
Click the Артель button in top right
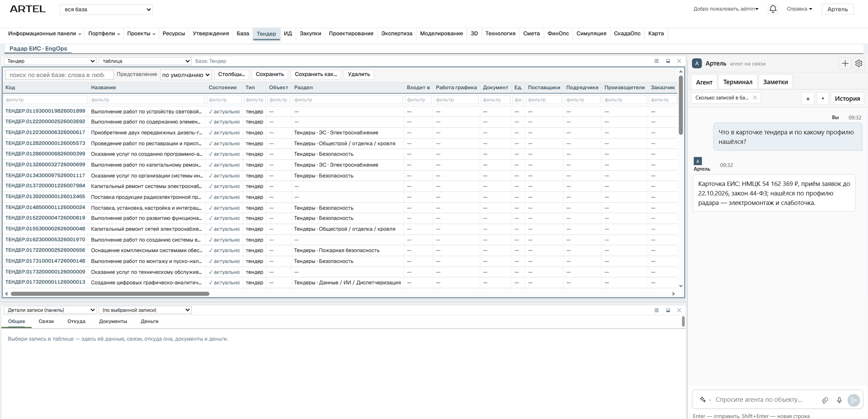pos(837,9)
